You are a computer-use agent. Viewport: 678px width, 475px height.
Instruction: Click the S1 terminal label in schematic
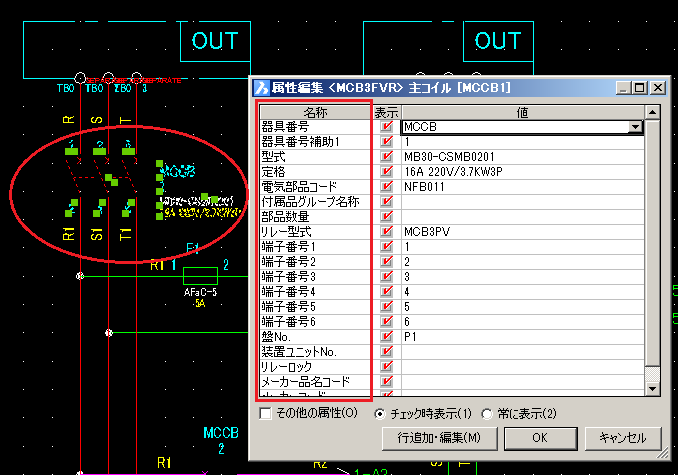click(97, 234)
